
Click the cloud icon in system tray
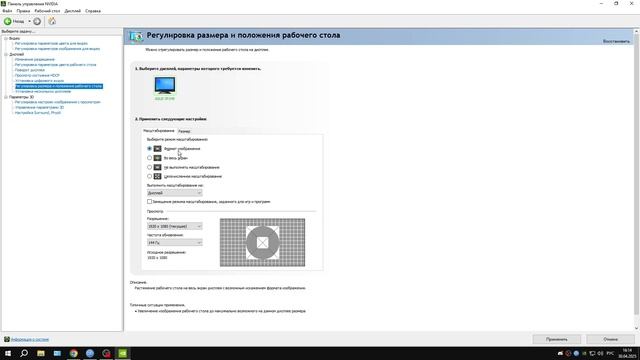[x=560, y=353]
